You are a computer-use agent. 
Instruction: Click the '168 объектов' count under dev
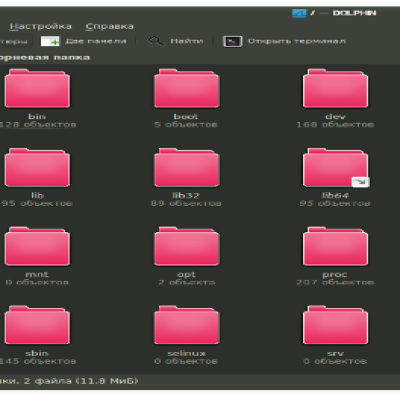click(335, 125)
